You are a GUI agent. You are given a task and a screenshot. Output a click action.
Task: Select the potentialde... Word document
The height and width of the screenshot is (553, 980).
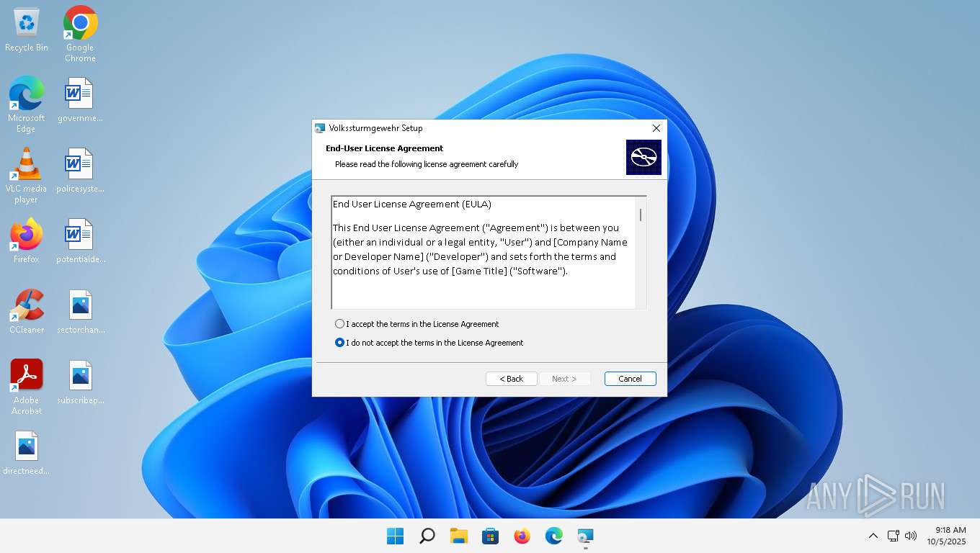80,241
